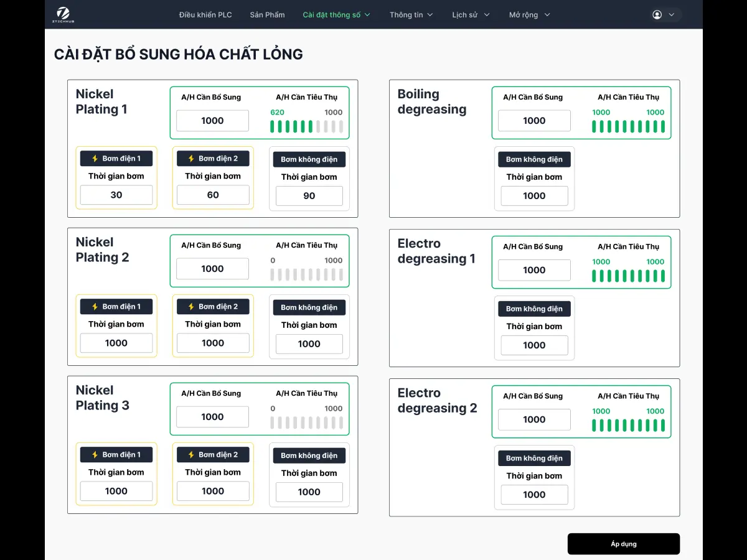Click pump time field showing 90
The width and height of the screenshot is (747, 560).
[309, 196]
